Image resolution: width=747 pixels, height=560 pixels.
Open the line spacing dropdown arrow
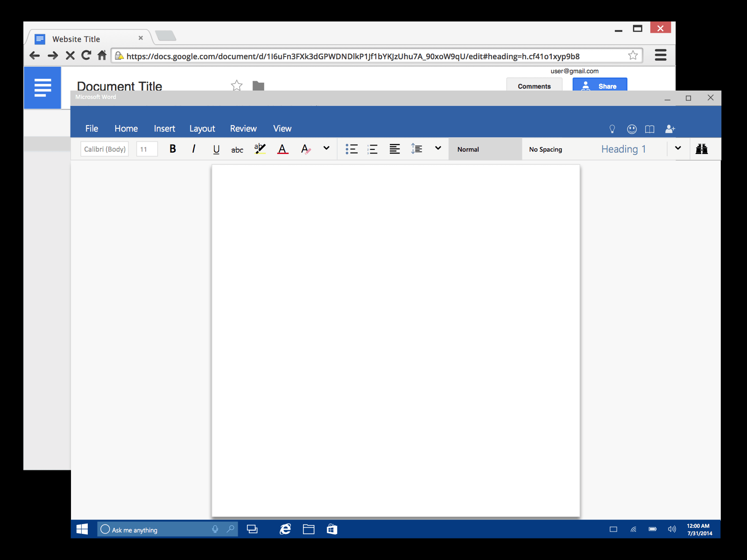[437, 148]
